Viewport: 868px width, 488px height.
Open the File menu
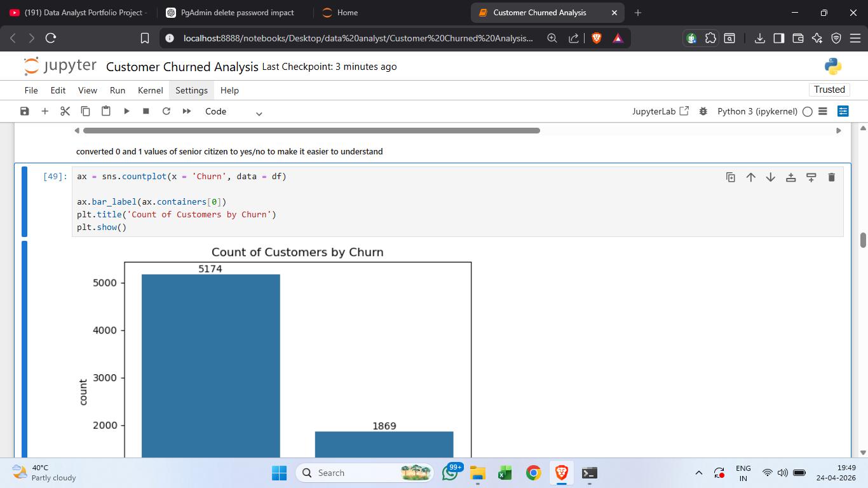pyautogui.click(x=31, y=90)
